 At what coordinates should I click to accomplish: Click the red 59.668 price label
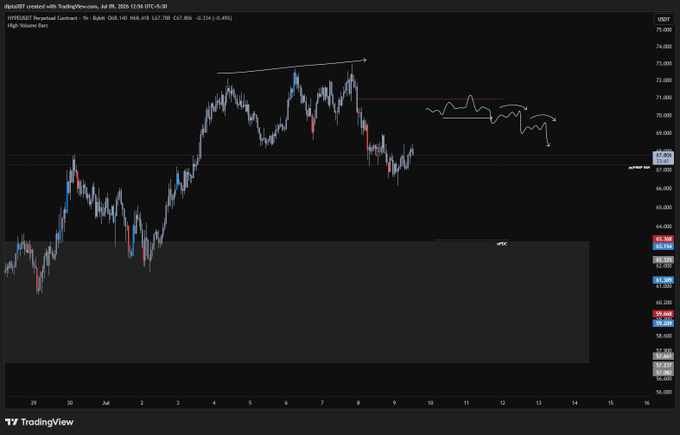click(664, 314)
